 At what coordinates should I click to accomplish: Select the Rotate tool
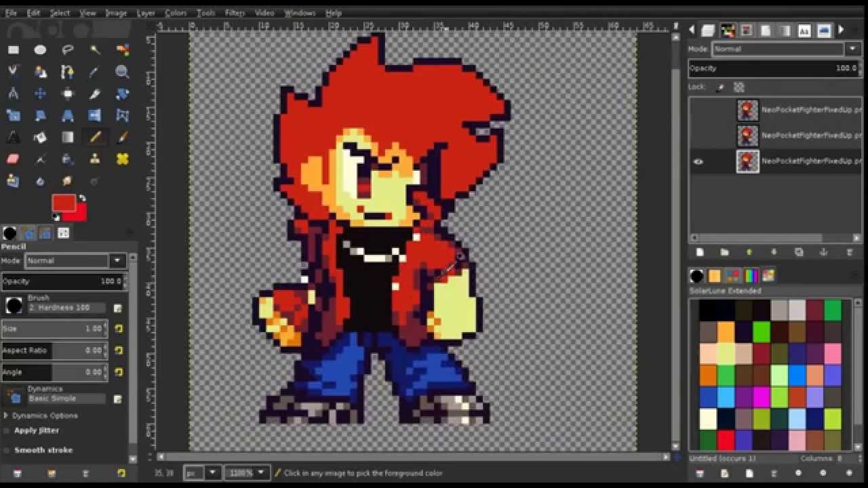point(123,94)
